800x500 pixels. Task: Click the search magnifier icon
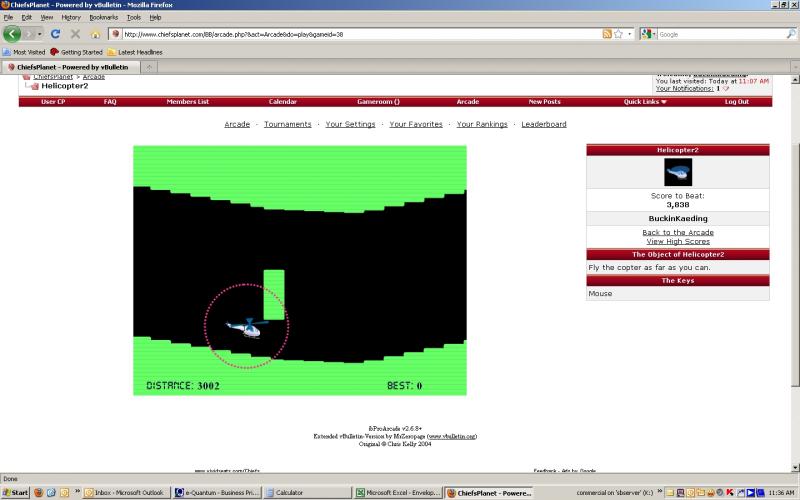[791, 34]
